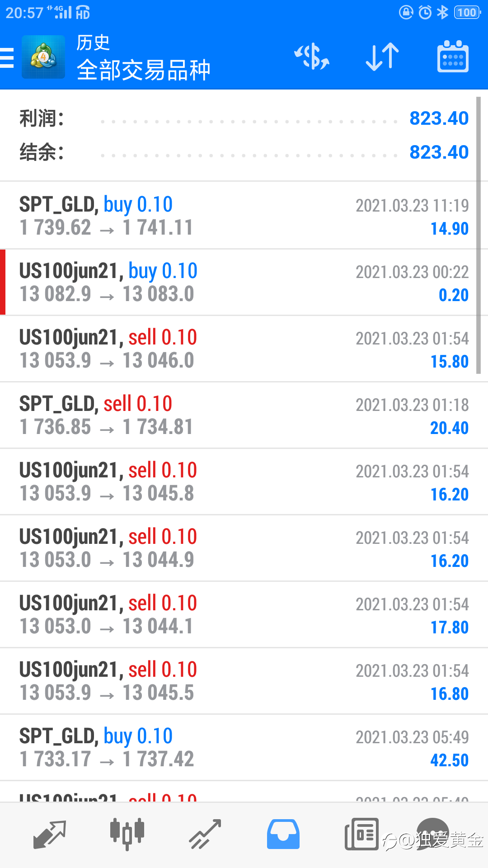Open the hamburger side menu
The image size is (488, 868).
pyautogui.click(x=7, y=58)
